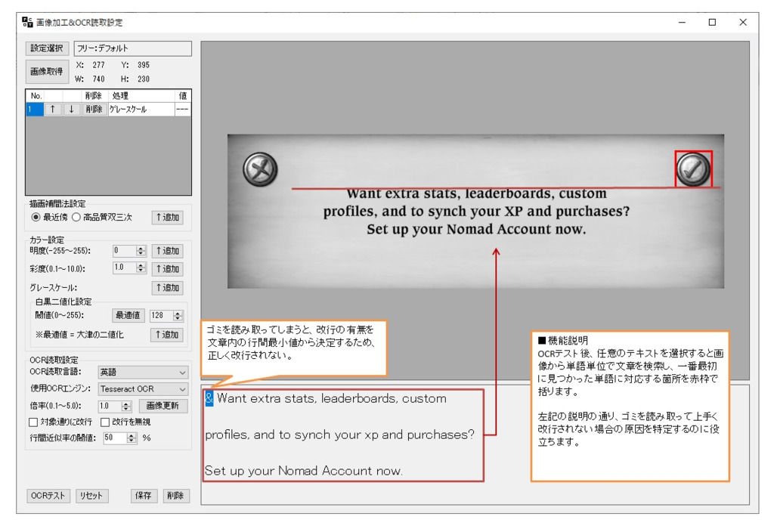
Task: Select the 最近傍 interpolation radio button
Action: (x=36, y=217)
